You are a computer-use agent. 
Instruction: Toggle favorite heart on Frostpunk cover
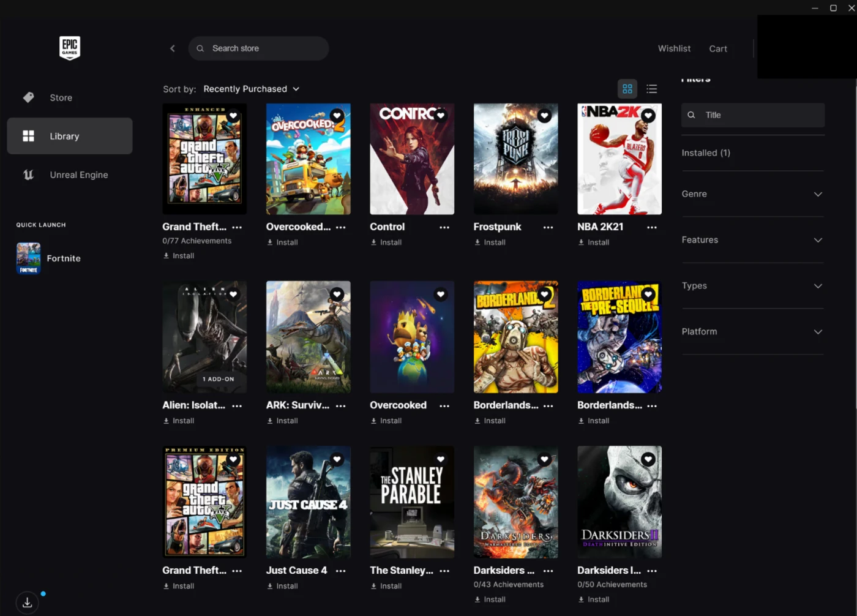click(544, 115)
